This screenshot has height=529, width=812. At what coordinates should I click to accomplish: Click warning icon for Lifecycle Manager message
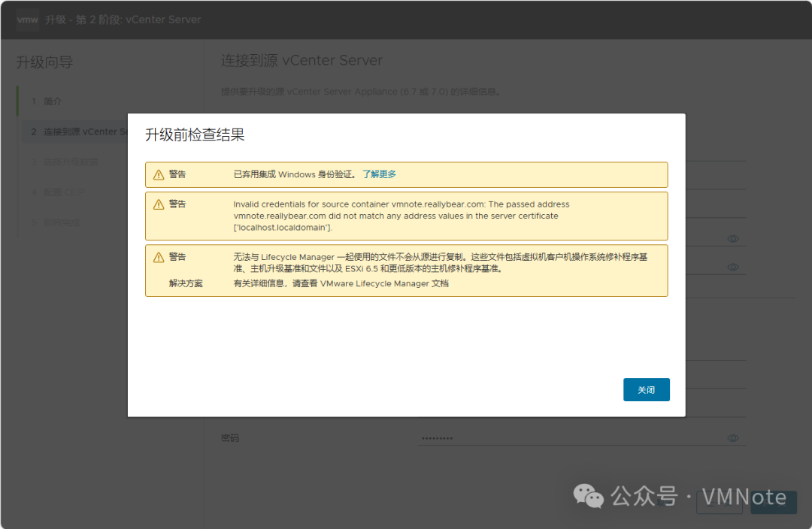tap(159, 257)
